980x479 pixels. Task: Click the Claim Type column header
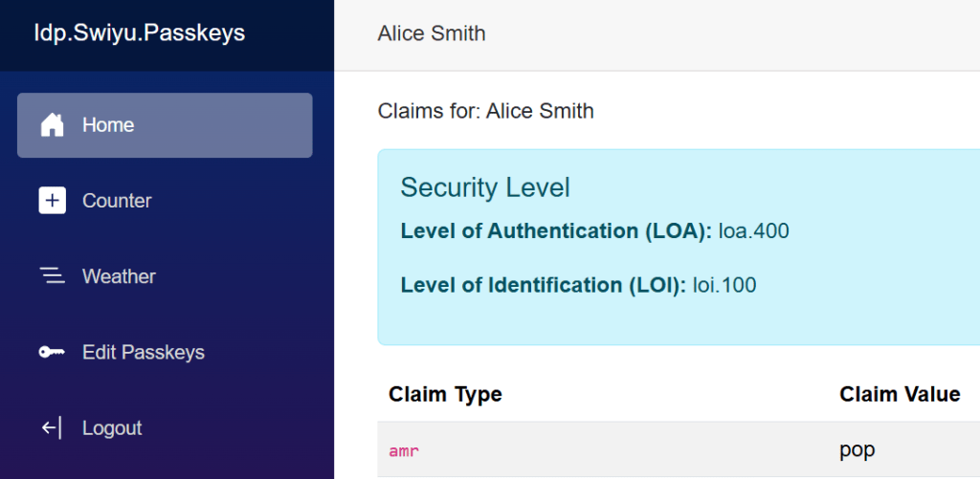pos(445,395)
